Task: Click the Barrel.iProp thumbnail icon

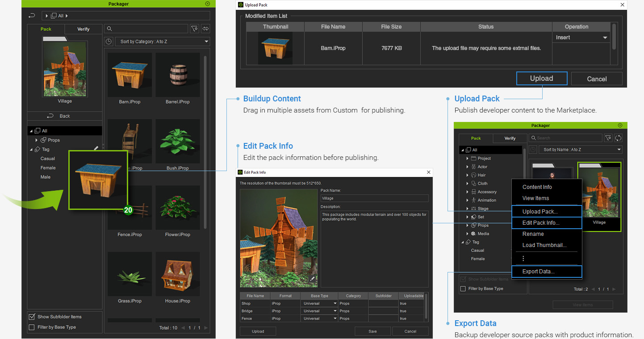Action: point(177,75)
